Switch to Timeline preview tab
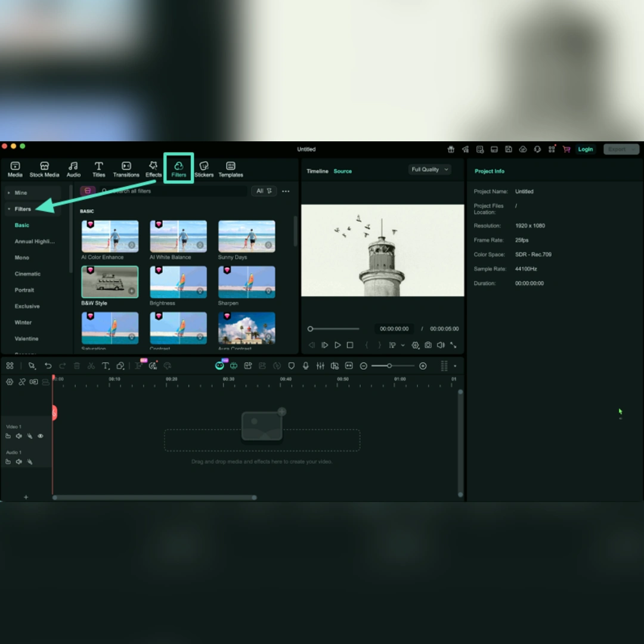Viewport: 644px width, 644px height. [317, 171]
